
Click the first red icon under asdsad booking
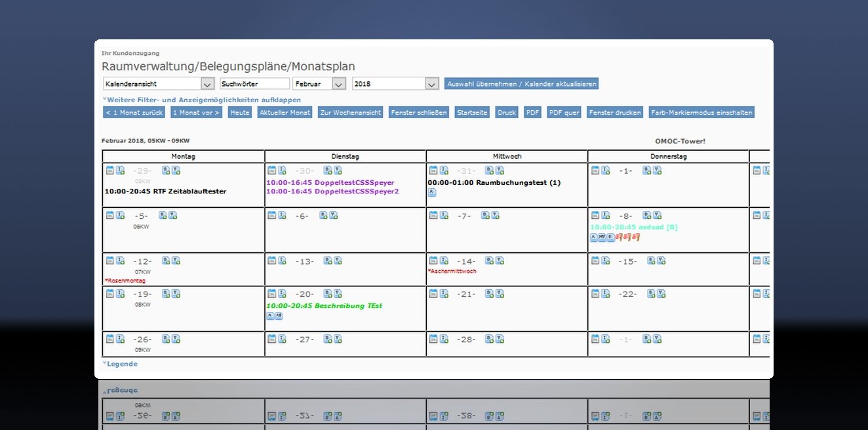619,237
